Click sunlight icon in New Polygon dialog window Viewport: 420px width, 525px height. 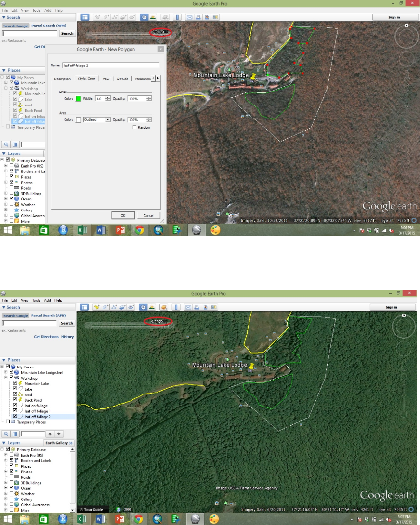pos(153,17)
